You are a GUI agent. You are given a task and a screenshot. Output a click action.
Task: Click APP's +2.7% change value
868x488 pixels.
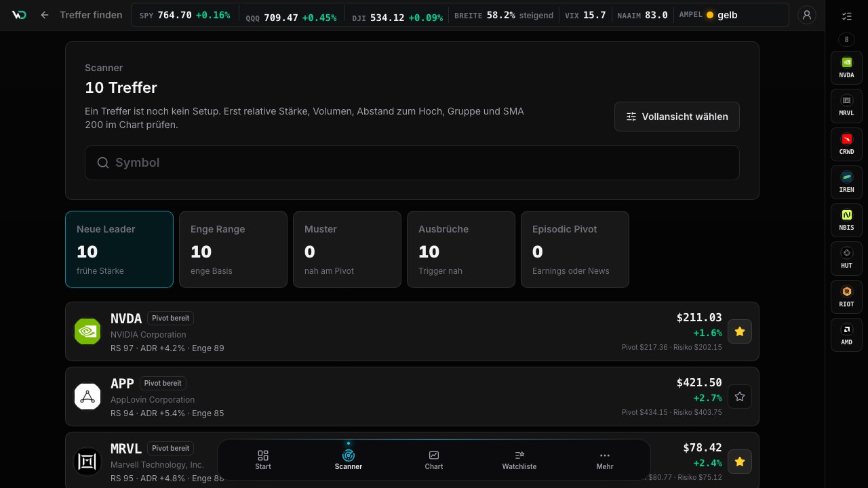coord(707,398)
